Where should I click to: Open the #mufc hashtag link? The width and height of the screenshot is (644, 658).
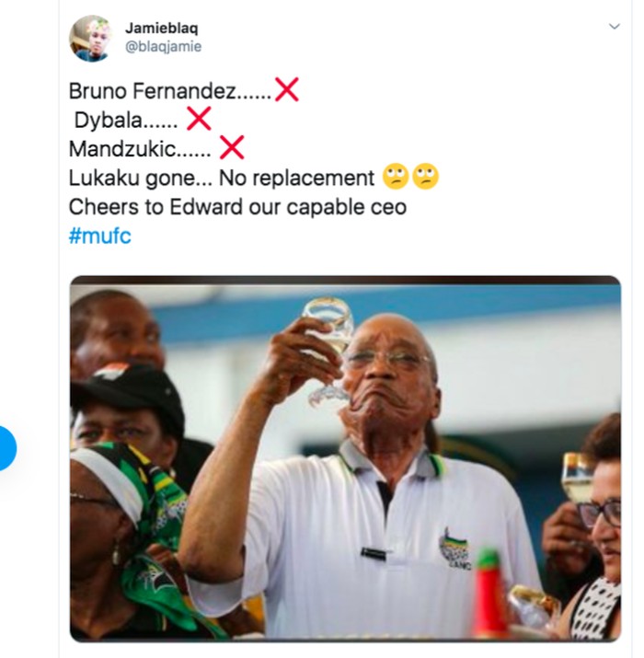(x=100, y=236)
